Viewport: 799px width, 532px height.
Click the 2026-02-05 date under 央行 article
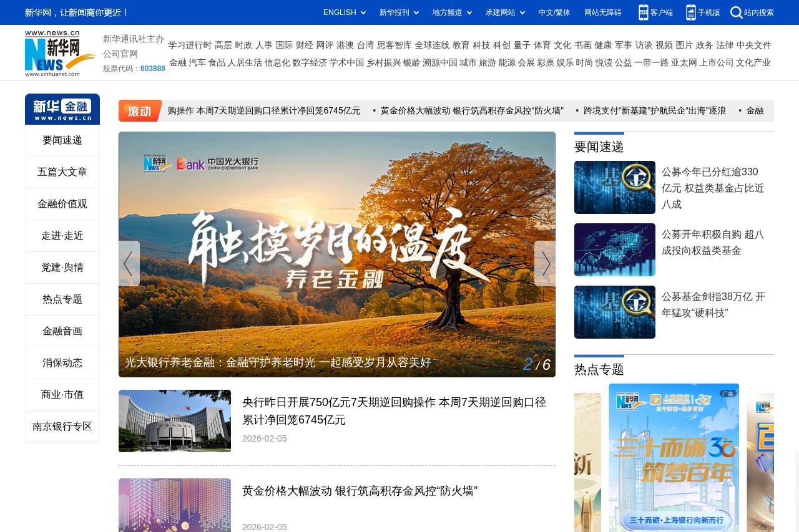(x=265, y=438)
